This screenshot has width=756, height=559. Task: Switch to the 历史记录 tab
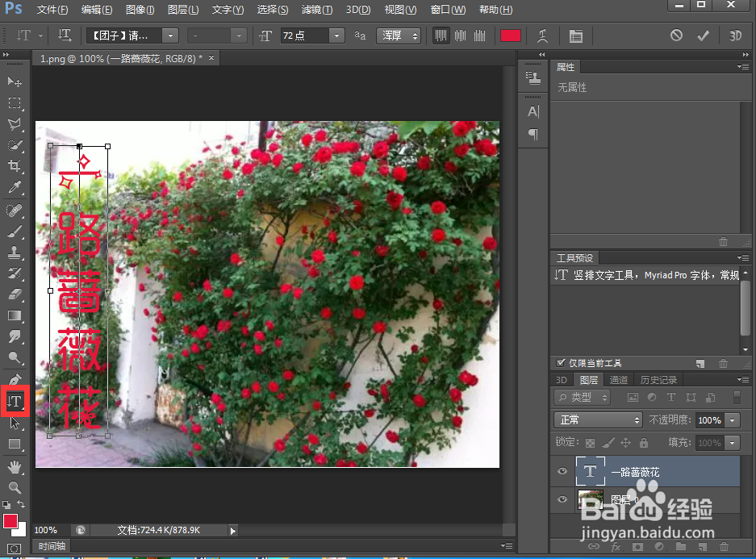(x=658, y=380)
